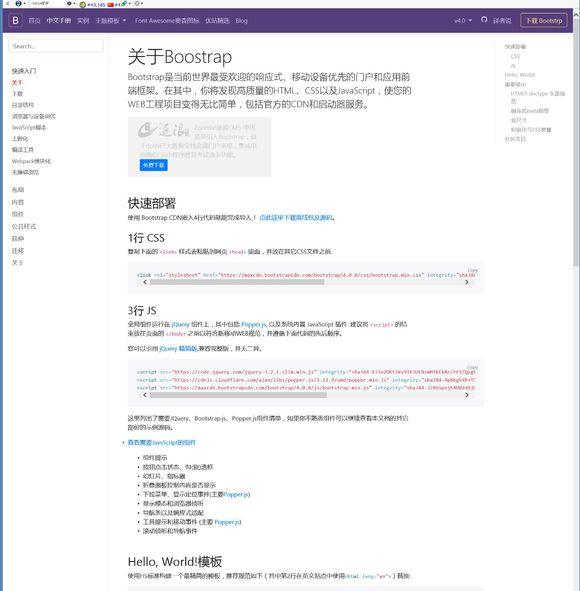Copy the JS script code block
Viewport: 580px width, 591px height.
(473, 367)
